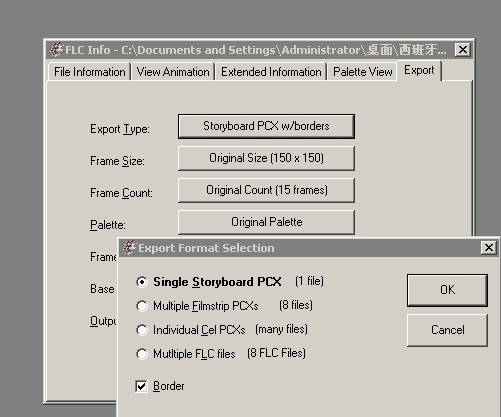Click the Export Format Selection dialog icon
The width and height of the screenshot is (501, 417).
point(130,248)
